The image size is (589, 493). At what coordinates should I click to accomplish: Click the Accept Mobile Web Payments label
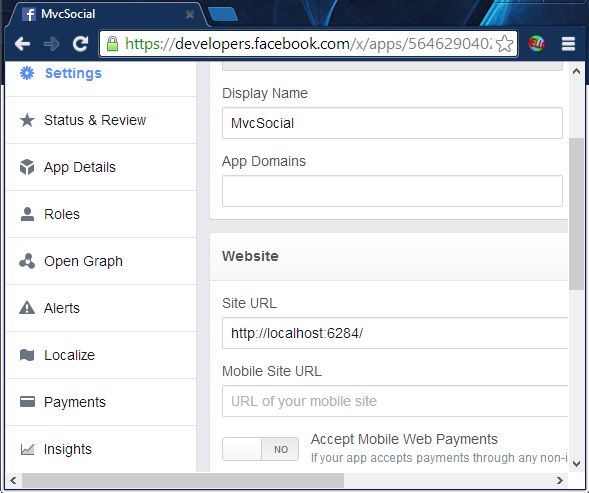pos(404,439)
